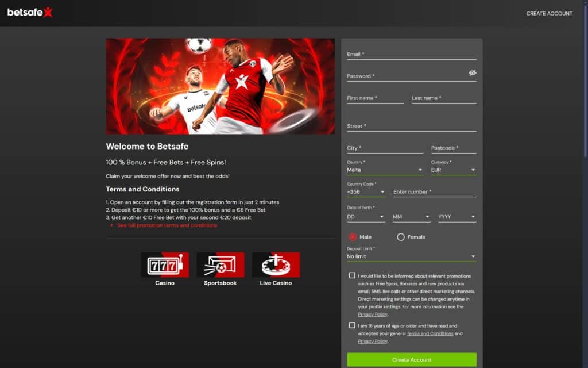Click the green Create Account button

411,359
